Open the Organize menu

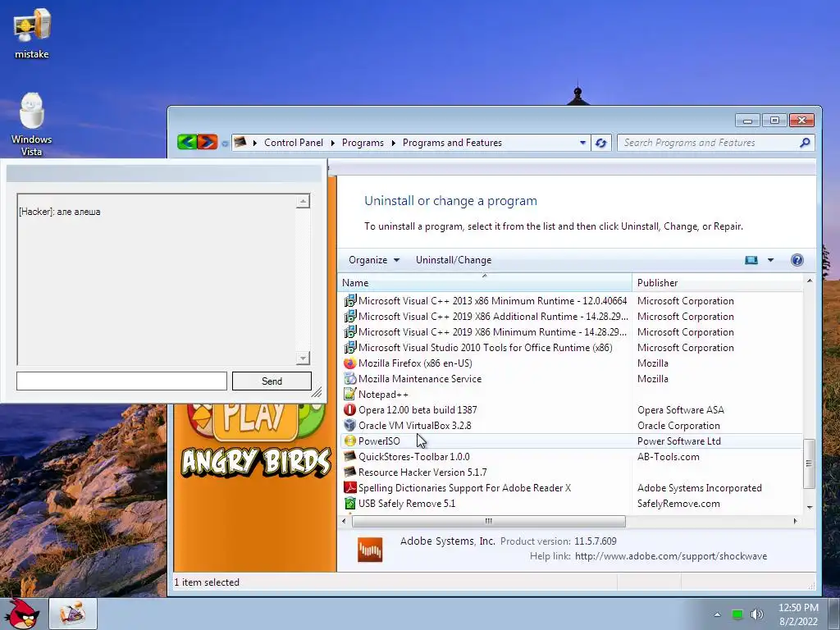(x=374, y=260)
